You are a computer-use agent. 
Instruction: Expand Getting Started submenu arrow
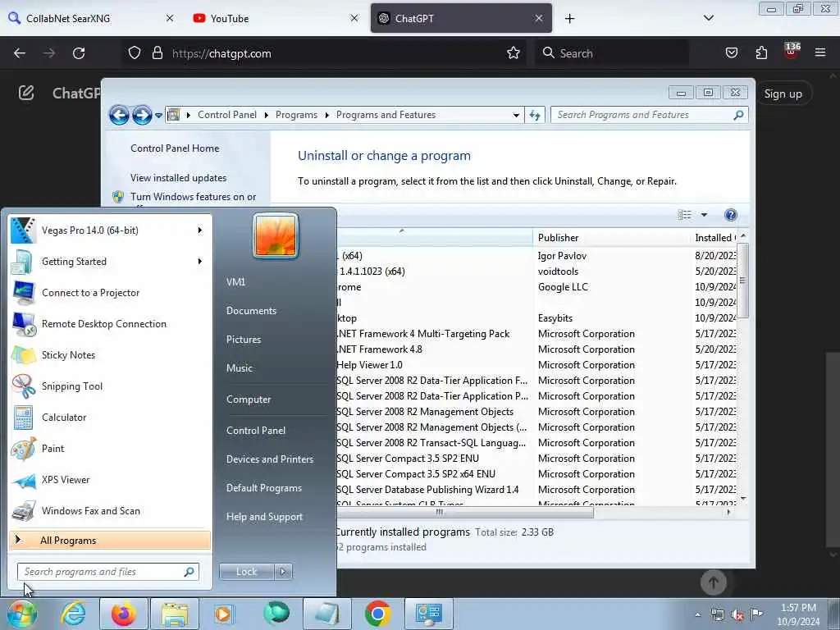click(x=200, y=262)
